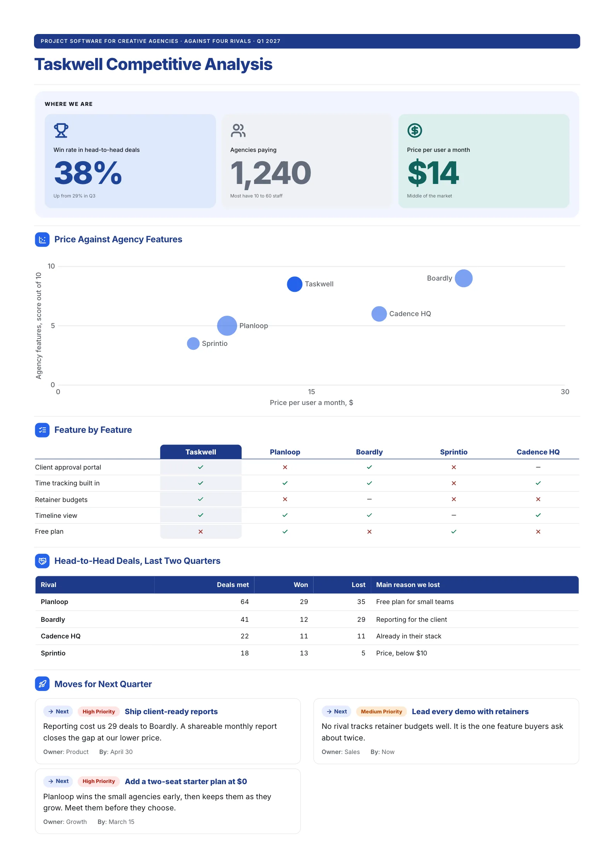Click Taskwell's red cross in the Free plan row

coord(201,532)
